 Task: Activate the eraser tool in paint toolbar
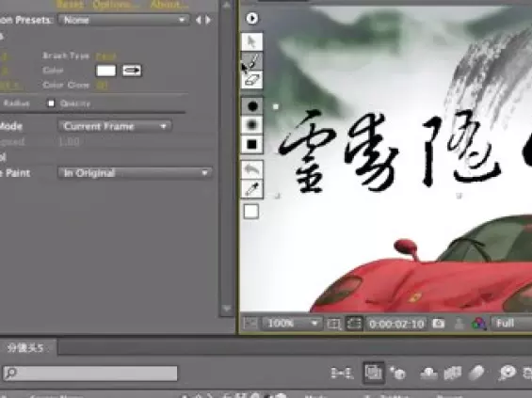pyautogui.click(x=251, y=80)
